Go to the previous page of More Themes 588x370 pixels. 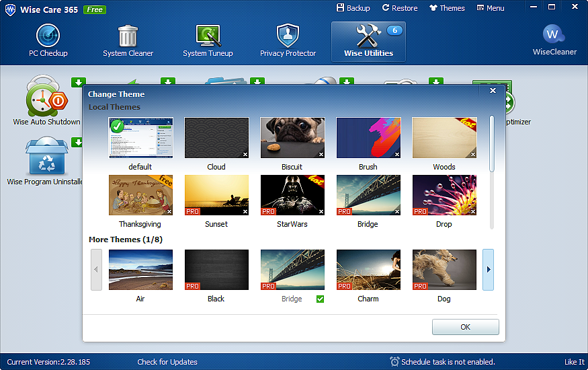coord(96,270)
